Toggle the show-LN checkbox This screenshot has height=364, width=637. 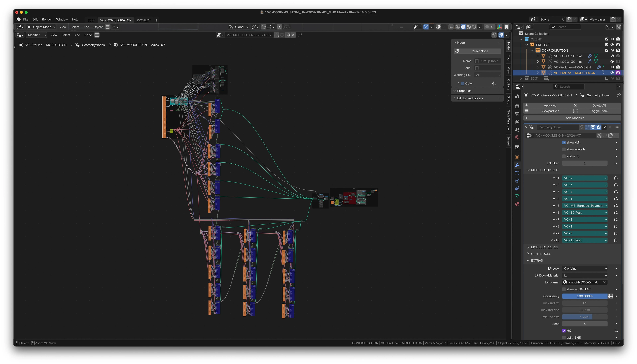pyautogui.click(x=564, y=143)
